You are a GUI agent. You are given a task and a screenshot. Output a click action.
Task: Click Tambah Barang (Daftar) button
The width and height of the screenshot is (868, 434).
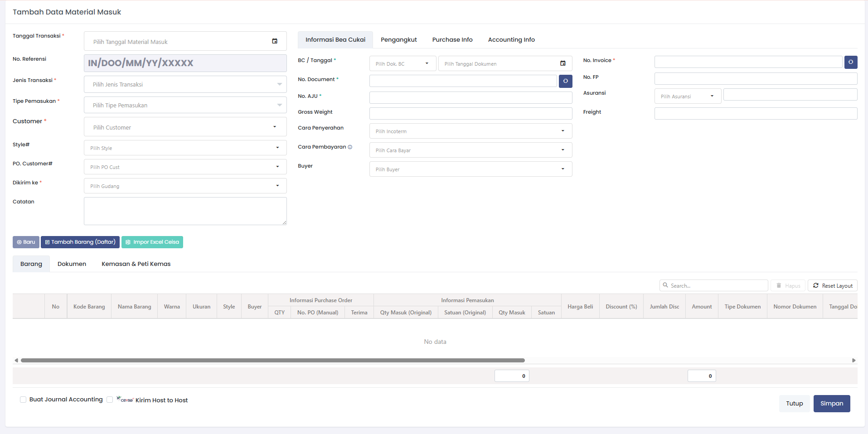pyautogui.click(x=80, y=242)
